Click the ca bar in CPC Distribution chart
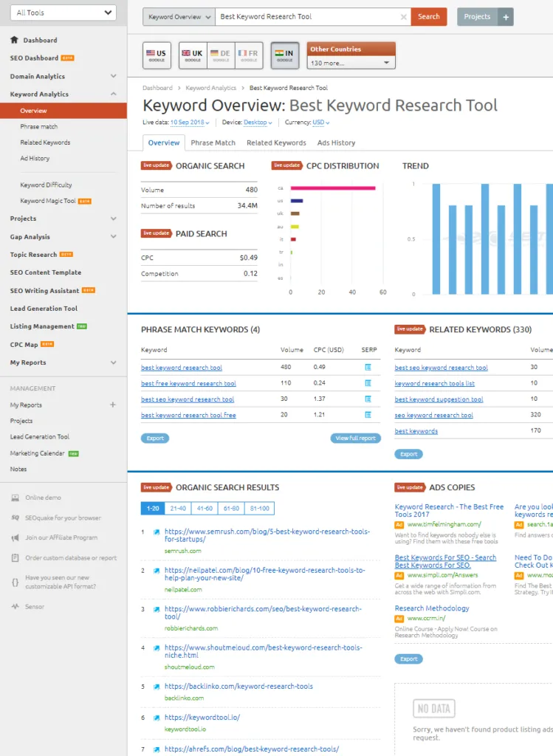Screen dimensions: 553x756 coord(333,188)
